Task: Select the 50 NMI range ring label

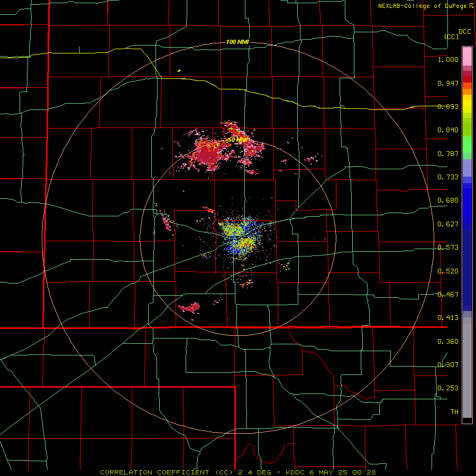Action: [238, 140]
